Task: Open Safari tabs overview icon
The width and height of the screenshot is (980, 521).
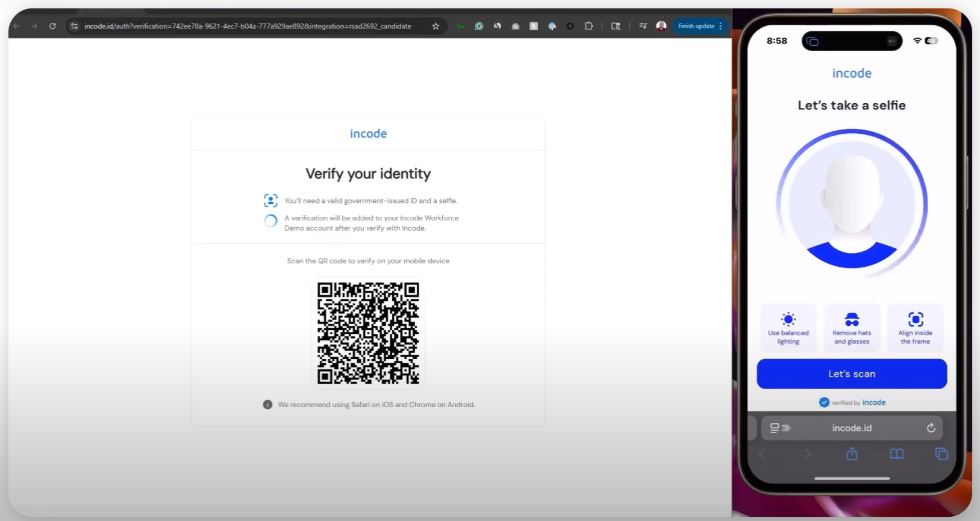Action: tap(941, 454)
